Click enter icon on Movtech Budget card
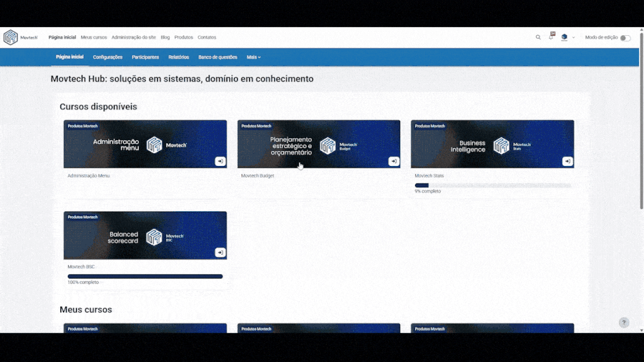The image size is (644, 362). (394, 162)
